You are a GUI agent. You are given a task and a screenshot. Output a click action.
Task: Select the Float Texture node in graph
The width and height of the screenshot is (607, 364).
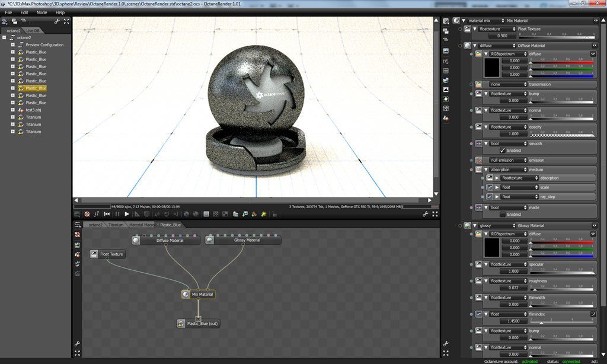(x=107, y=254)
